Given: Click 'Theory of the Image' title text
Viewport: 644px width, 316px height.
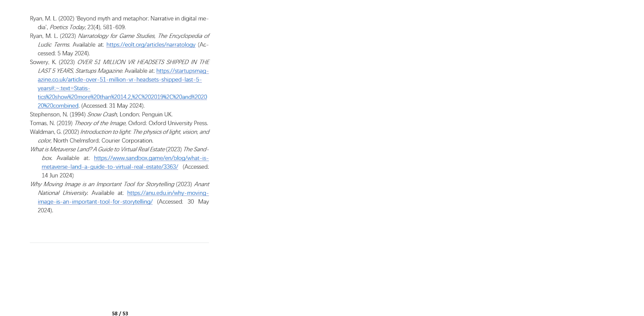Looking at the screenshot, I should pos(100,123).
